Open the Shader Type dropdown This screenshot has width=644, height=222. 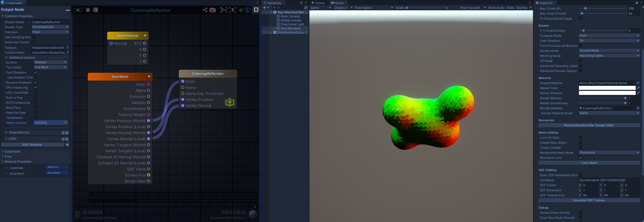click(x=50, y=27)
